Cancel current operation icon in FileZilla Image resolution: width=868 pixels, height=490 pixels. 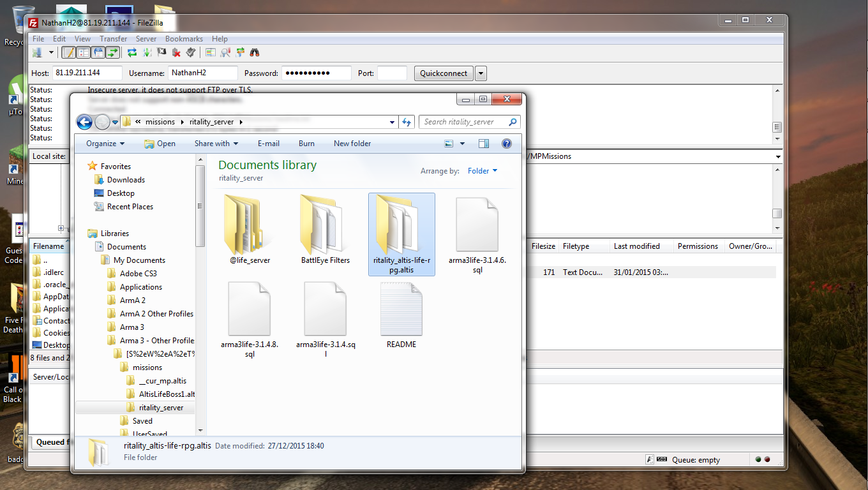click(x=161, y=52)
